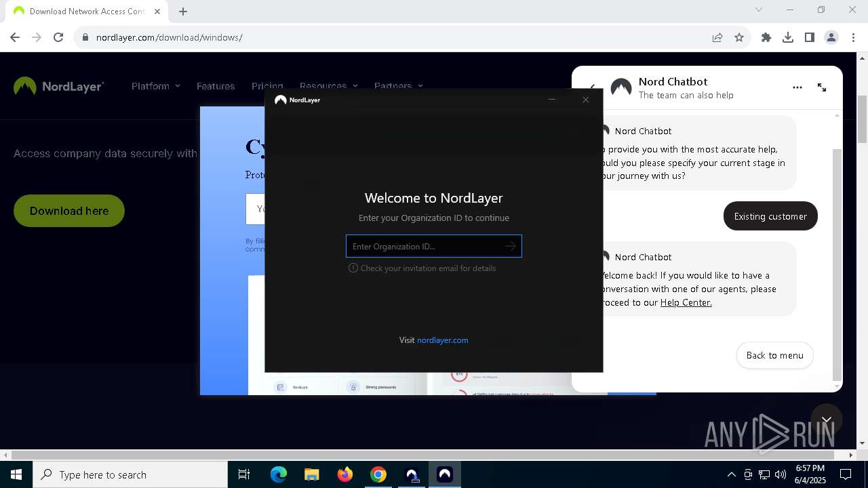The image size is (868, 488).
Task: Select the Download Network Access tab
Action: (87, 12)
